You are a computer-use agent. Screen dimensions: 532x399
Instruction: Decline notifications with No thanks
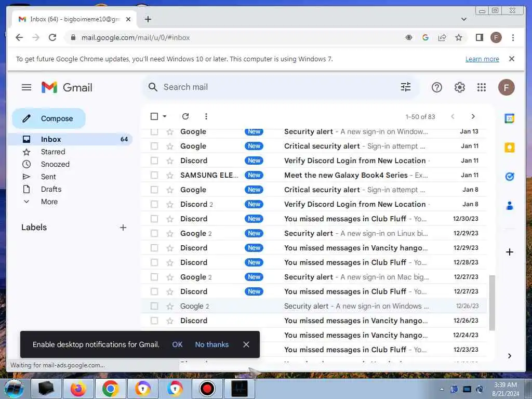[212, 344]
